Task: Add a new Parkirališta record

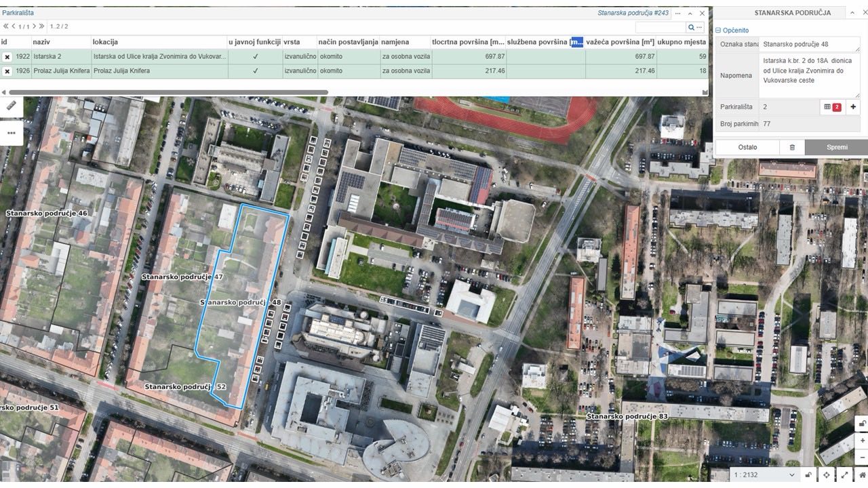Action: point(853,107)
